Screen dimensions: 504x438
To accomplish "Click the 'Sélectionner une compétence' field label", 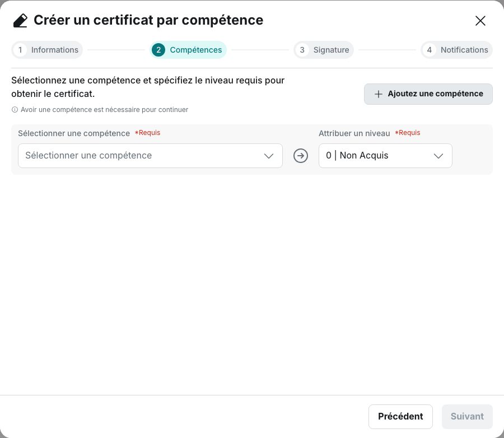I will (74, 133).
